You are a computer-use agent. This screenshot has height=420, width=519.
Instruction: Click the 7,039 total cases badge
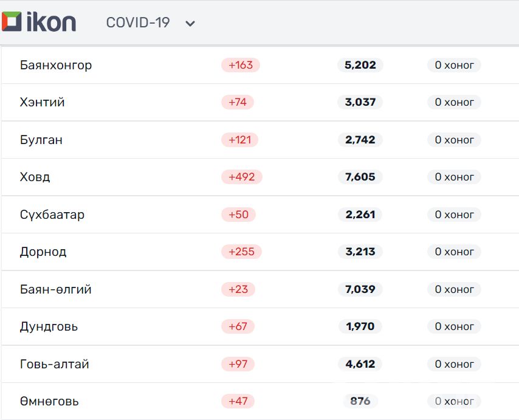360,289
